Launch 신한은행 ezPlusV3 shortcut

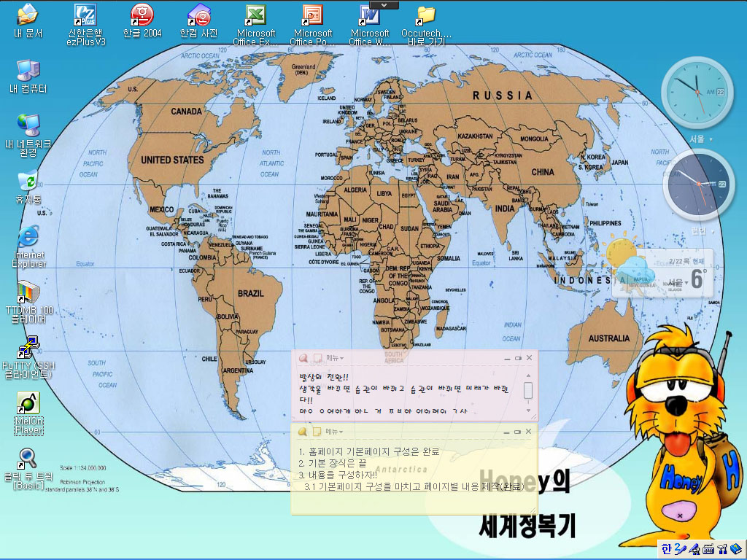coord(86,25)
